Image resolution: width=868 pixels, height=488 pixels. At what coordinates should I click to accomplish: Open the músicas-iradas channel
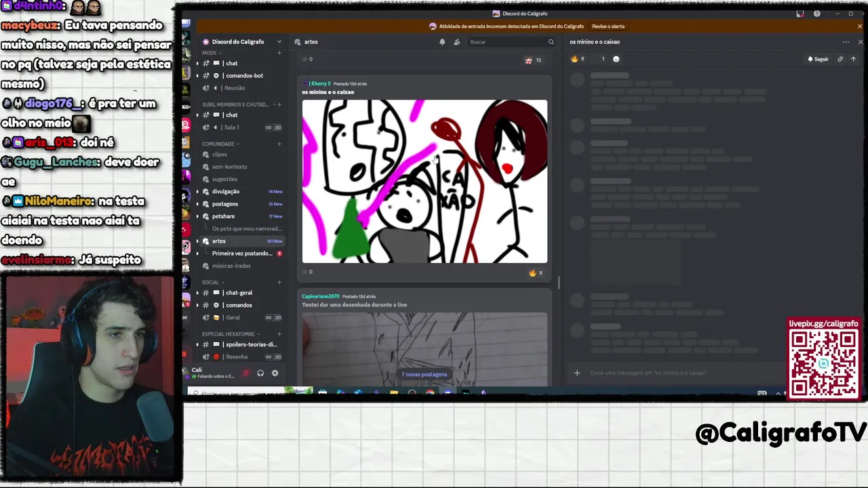coord(240,266)
